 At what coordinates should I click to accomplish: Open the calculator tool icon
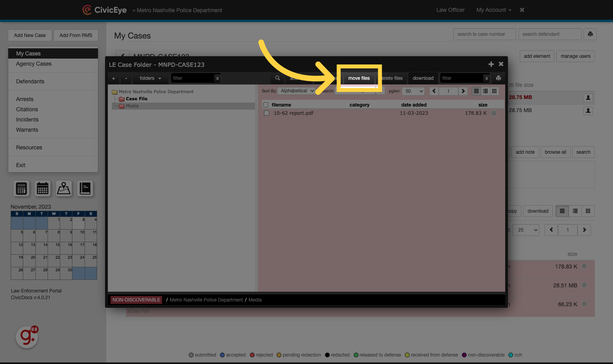(x=21, y=189)
